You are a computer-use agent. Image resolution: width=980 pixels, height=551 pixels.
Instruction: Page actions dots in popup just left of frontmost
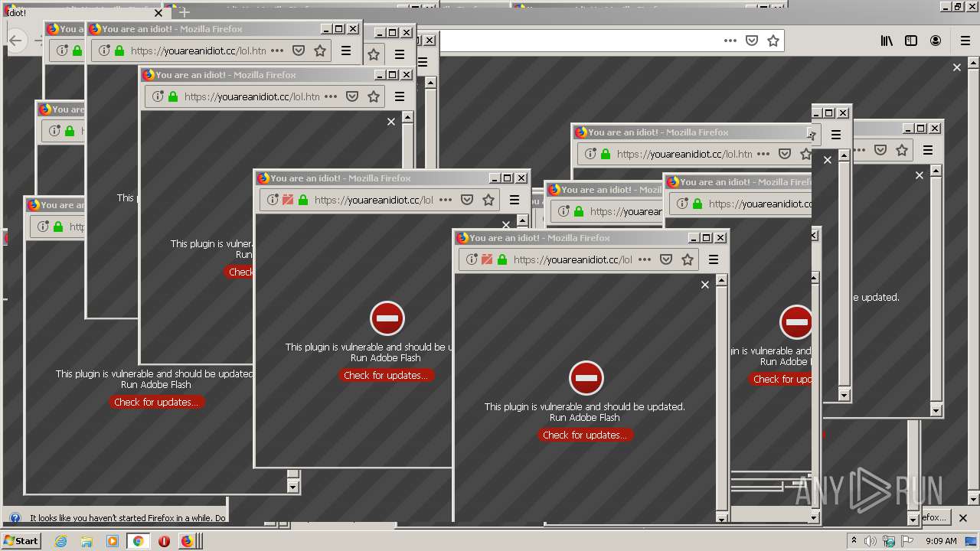pyautogui.click(x=446, y=200)
